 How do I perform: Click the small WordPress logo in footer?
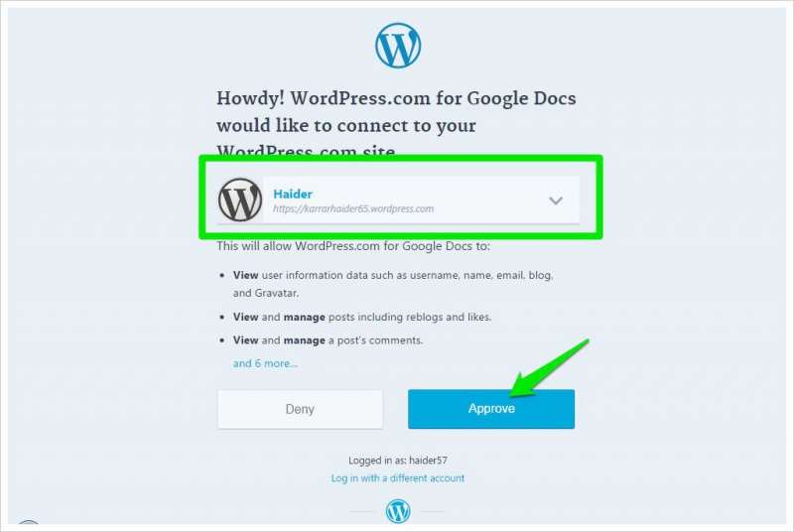398,511
